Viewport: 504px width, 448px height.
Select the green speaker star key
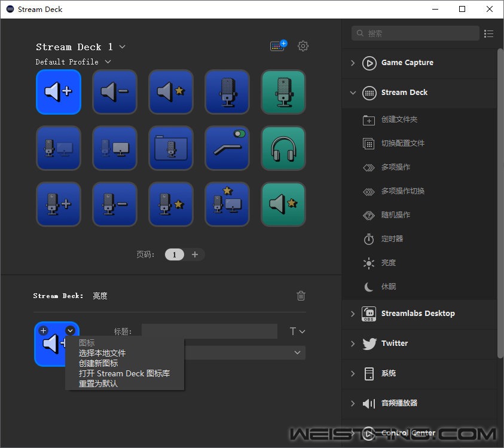[283, 204]
